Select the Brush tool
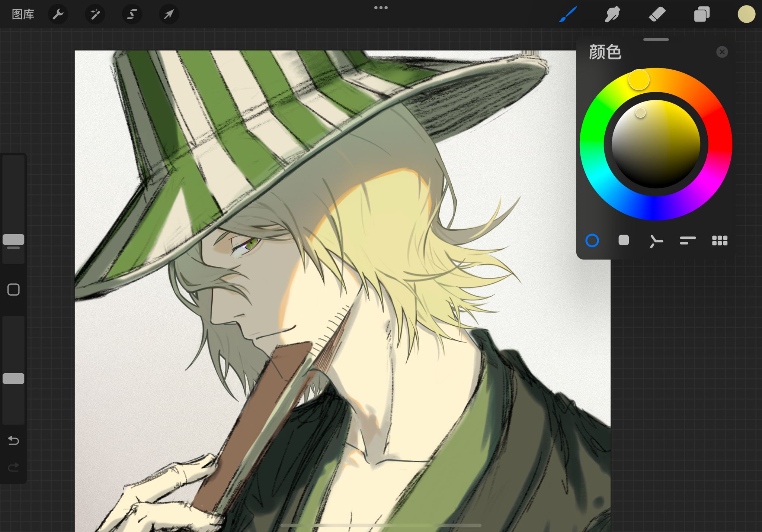Screen dimensions: 762x532 568,14
